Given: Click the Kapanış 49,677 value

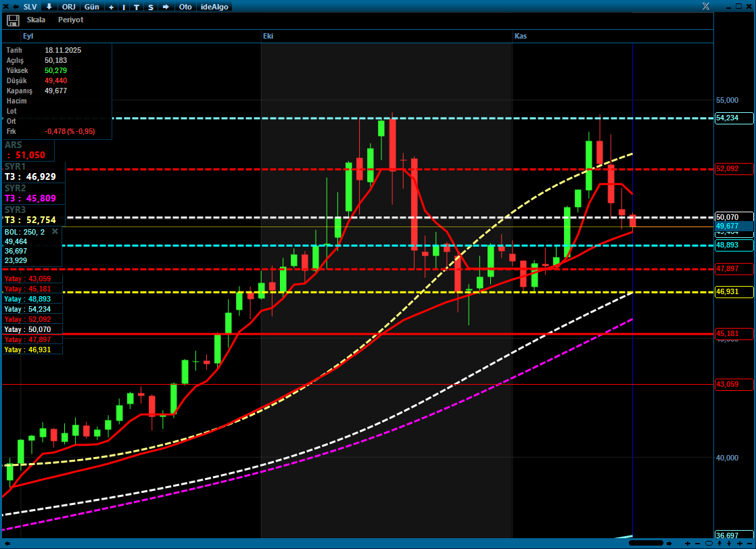Looking at the screenshot, I should (56, 91).
